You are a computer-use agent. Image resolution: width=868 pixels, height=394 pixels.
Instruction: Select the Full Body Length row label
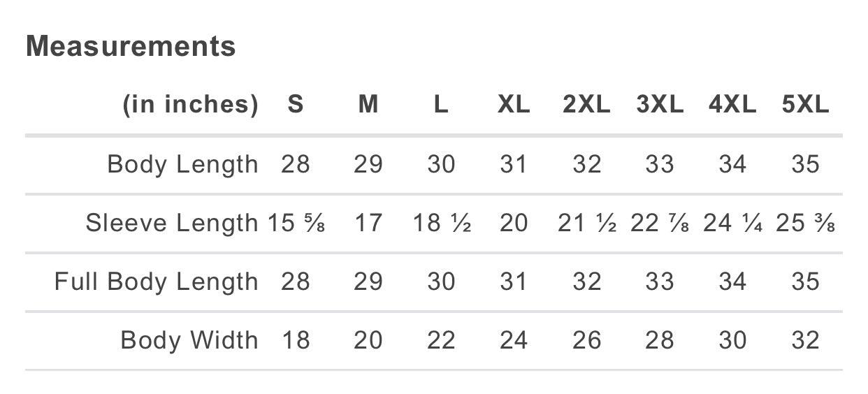157,282
